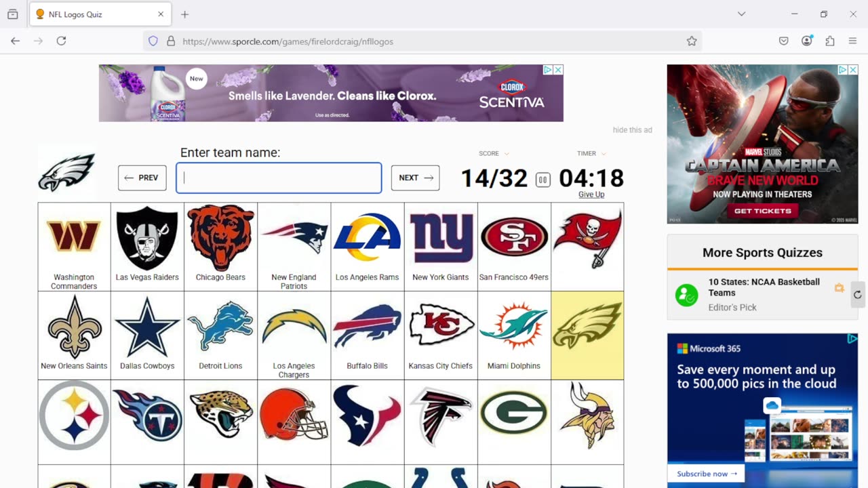This screenshot has width=868, height=488.
Task: Select the Los Angeles Chargers bolt logo
Action: click(x=294, y=327)
